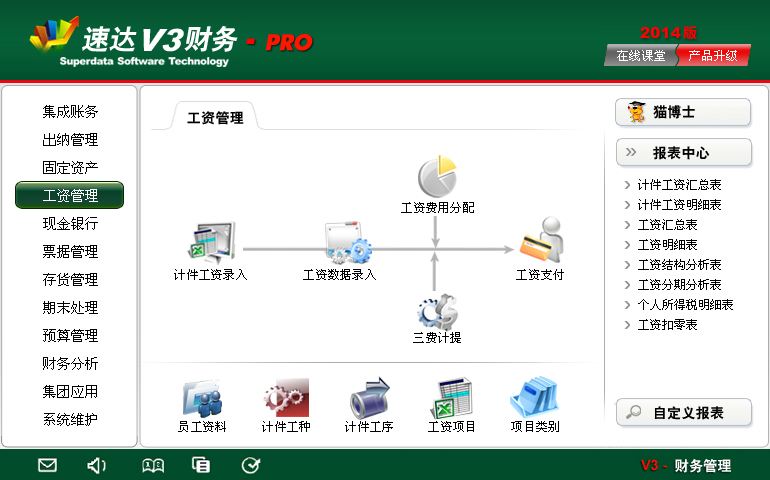Expand the arrow next to 计件工资明细表
Image resolution: width=770 pixels, height=480 pixels.
(x=627, y=205)
